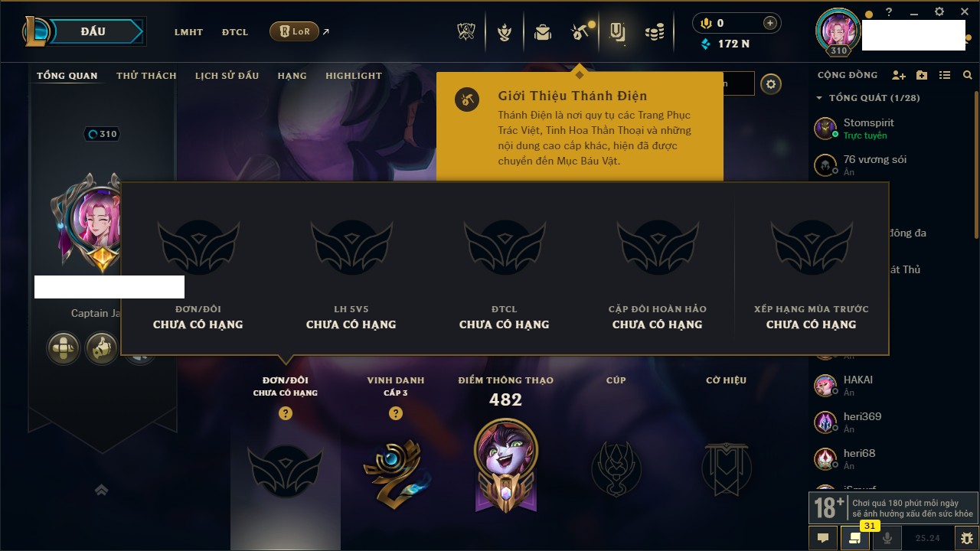Open the bug report icon

point(967,538)
